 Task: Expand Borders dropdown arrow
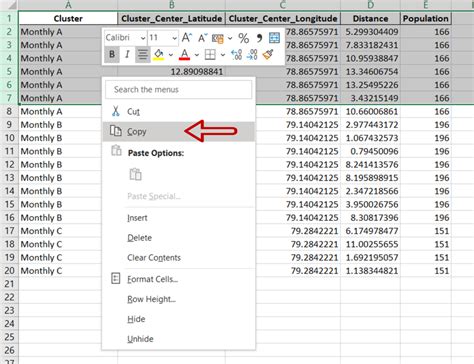pyautogui.click(x=223, y=55)
